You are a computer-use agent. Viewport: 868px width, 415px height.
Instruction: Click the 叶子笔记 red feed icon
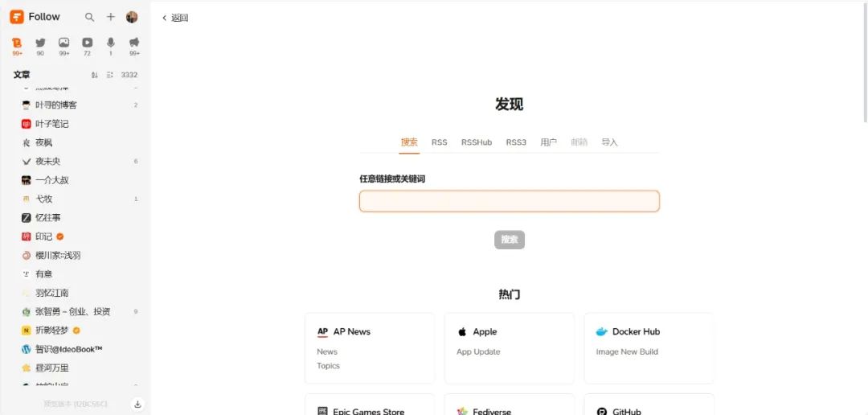pyautogui.click(x=26, y=124)
